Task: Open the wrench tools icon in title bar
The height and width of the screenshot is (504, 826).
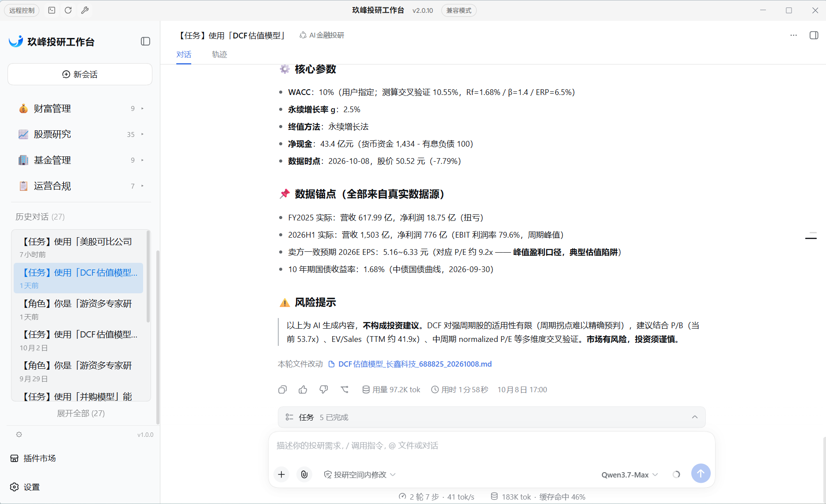Action: 85,10
